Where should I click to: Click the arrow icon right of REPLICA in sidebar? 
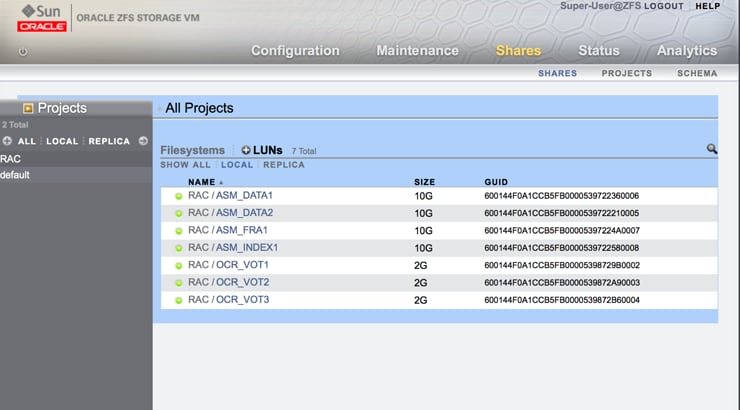pyautogui.click(x=143, y=141)
